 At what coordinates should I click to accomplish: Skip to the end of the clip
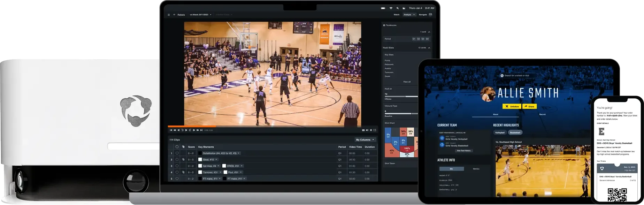point(201,130)
